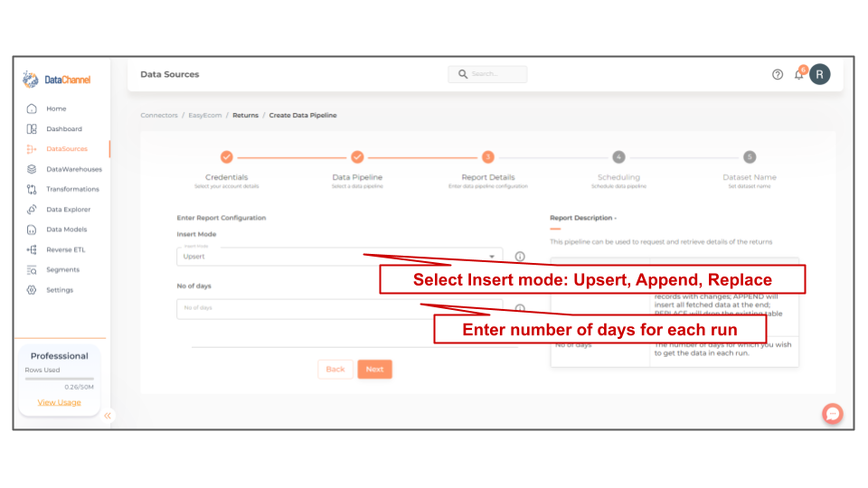Collapse the sidebar with double chevron
Image resolution: width=868 pixels, height=488 pixels.
[x=108, y=416]
